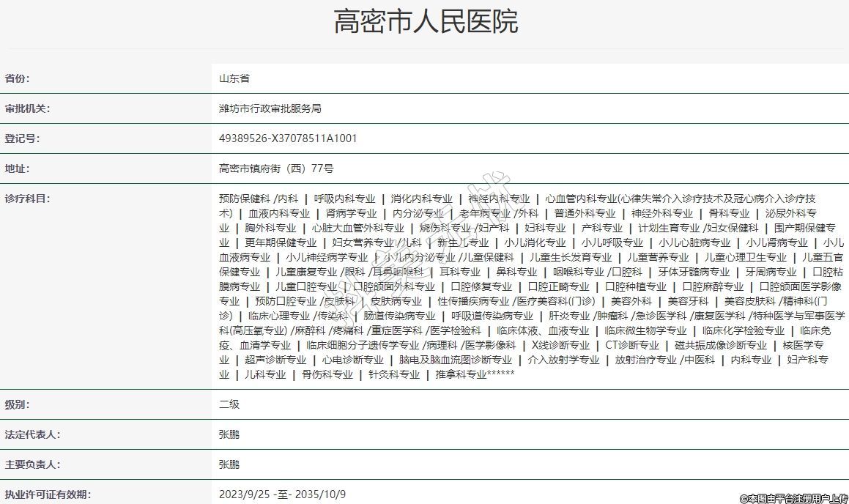This screenshot has height=504, width=849.
Task: Select the 审批机关 field label
Action: [x=26, y=108]
